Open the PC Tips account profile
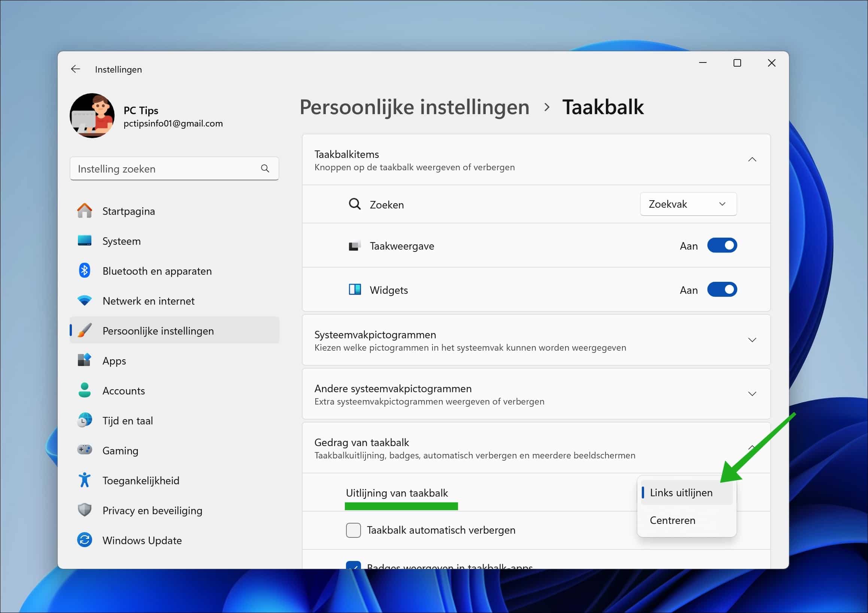Image resolution: width=868 pixels, height=613 pixels. point(92,116)
